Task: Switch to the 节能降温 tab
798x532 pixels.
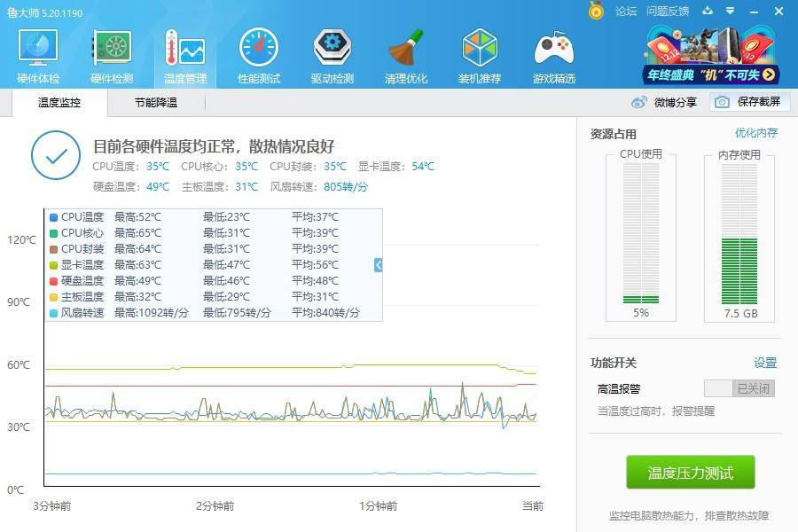Action: (158, 103)
